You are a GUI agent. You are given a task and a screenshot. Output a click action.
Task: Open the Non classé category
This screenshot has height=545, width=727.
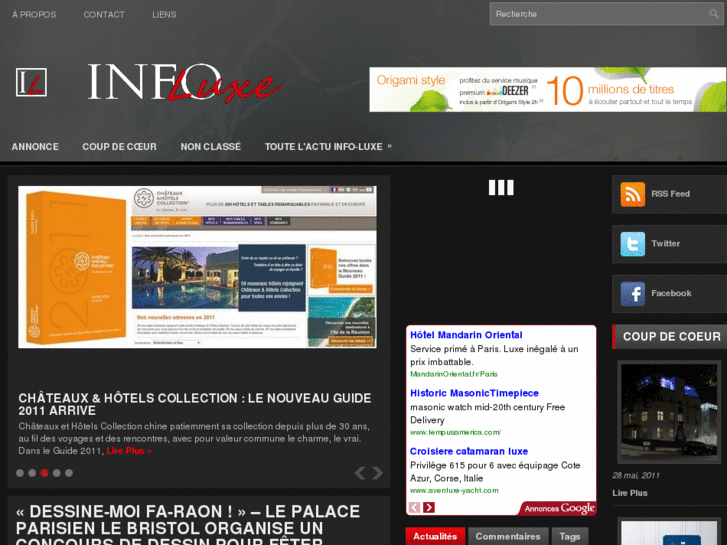click(x=210, y=147)
